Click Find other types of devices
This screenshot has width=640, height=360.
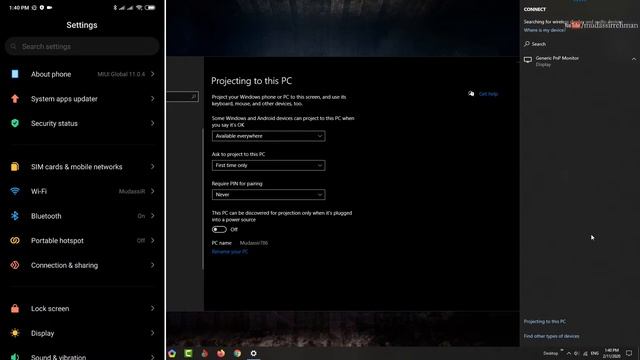tap(551, 336)
